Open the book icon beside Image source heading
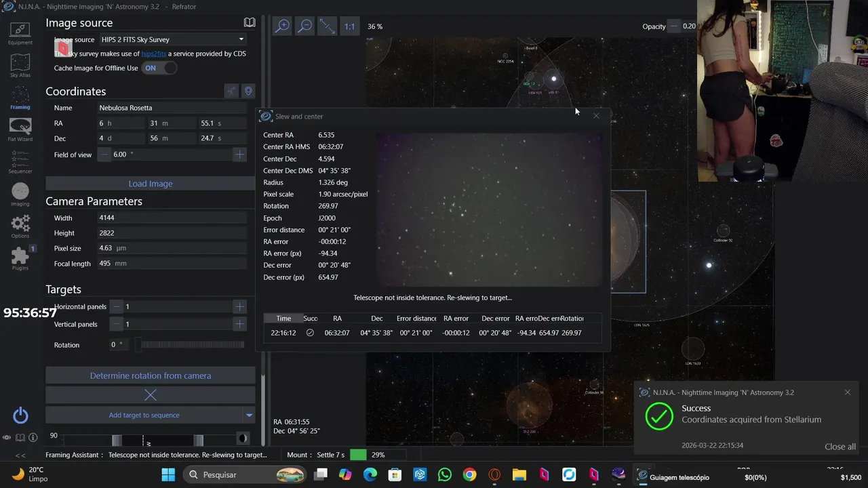 pos(250,23)
